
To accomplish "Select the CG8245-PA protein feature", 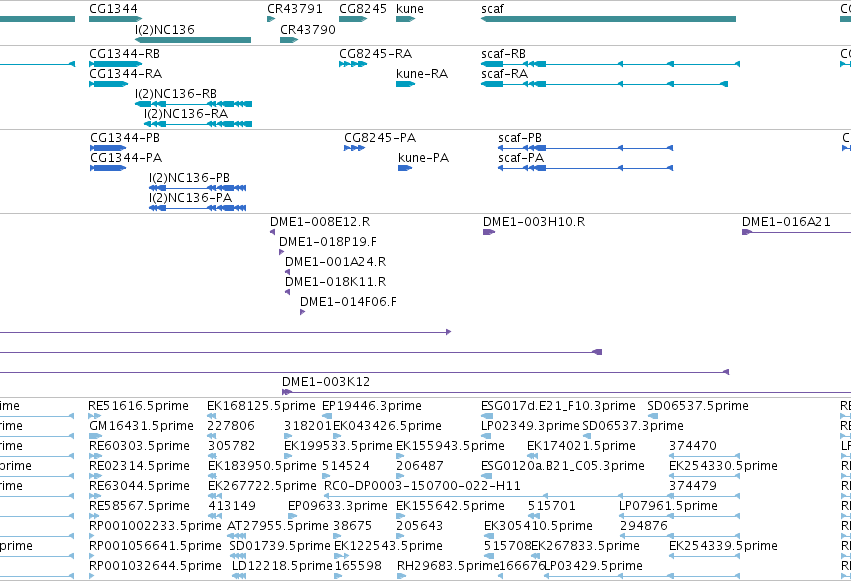I will (354, 148).
